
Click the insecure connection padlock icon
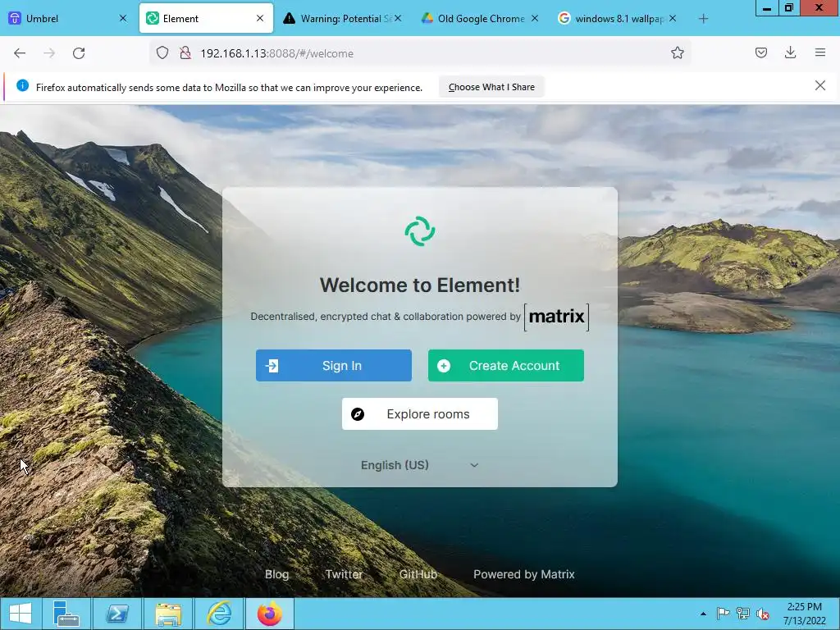pyautogui.click(x=185, y=53)
